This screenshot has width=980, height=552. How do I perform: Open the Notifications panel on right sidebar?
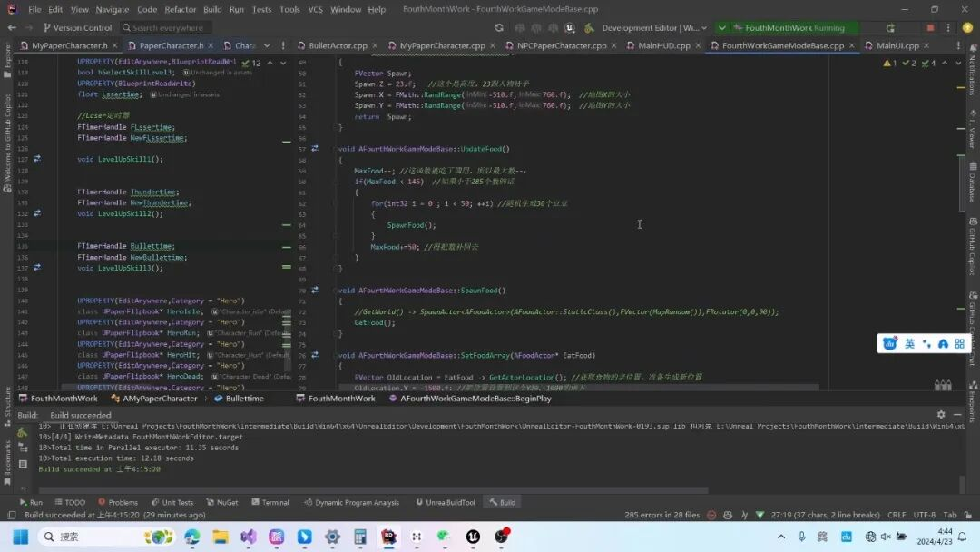point(972,75)
